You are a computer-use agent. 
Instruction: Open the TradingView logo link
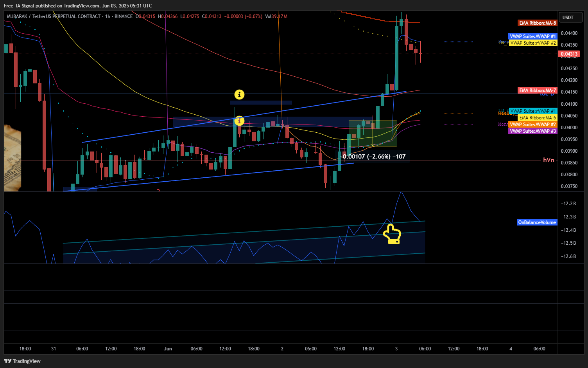(22, 361)
